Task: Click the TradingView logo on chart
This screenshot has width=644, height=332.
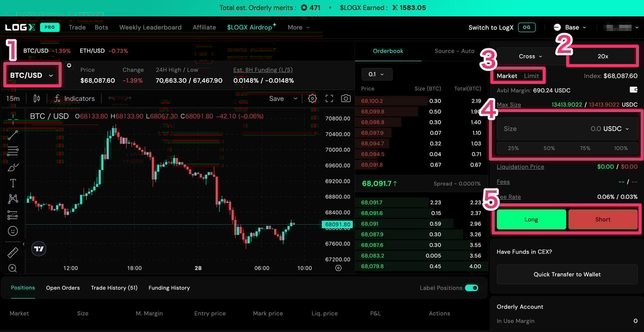Action: [x=38, y=249]
